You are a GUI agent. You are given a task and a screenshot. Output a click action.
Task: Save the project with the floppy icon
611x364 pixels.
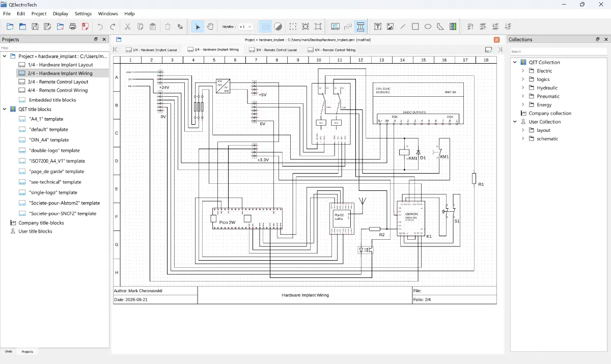(x=35, y=26)
